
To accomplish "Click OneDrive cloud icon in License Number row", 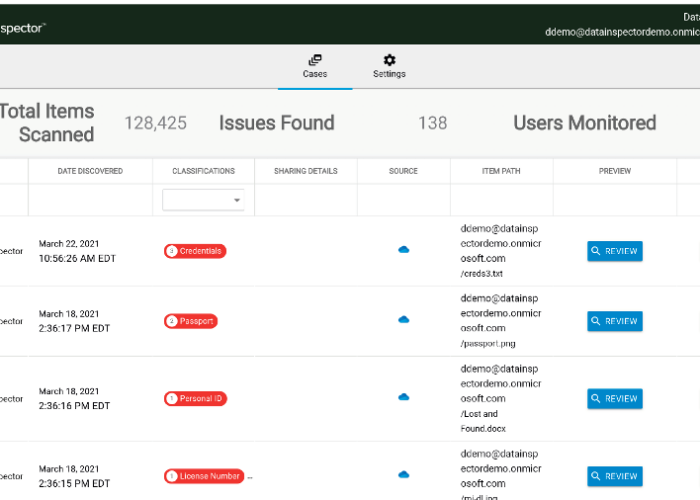I will [x=404, y=475].
